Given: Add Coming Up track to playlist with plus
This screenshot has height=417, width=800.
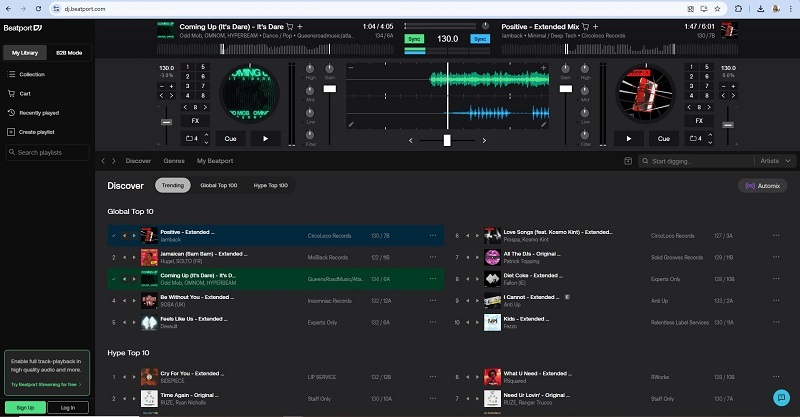Looking at the screenshot, I should (x=300, y=27).
